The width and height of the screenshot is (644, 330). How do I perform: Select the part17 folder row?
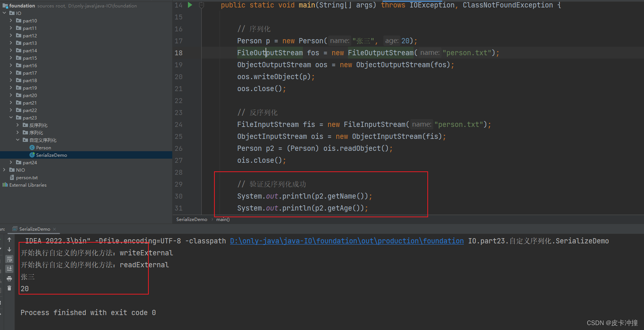pos(86,73)
